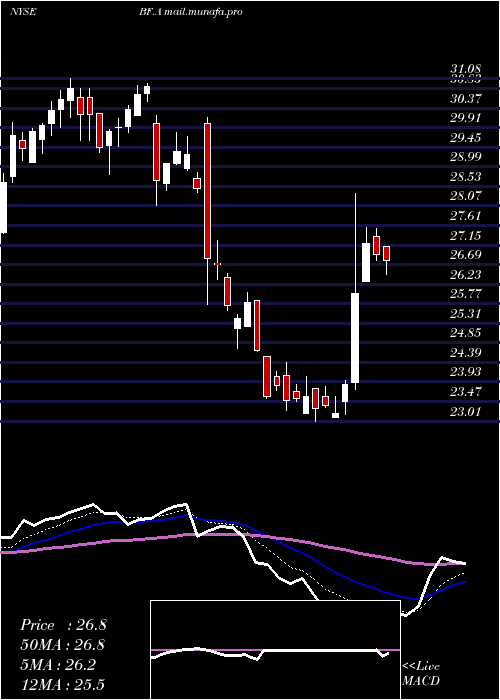Select the 28.53 price axis label
Viewport: 500px width, 700px height.
pos(465,177)
